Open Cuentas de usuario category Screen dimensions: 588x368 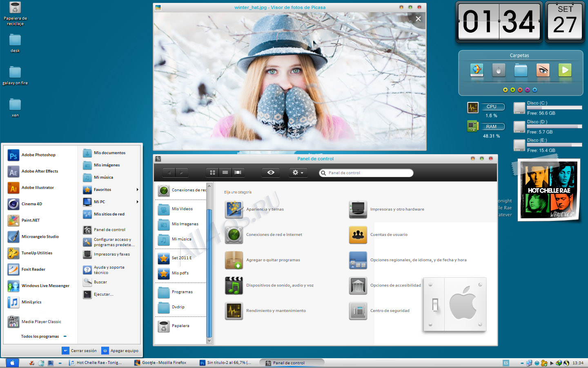[358, 235]
